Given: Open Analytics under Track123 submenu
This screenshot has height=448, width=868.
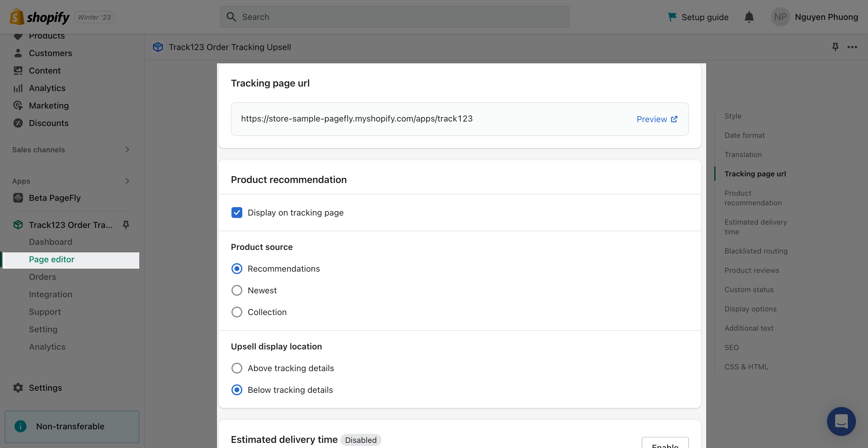Looking at the screenshot, I should 47,347.
